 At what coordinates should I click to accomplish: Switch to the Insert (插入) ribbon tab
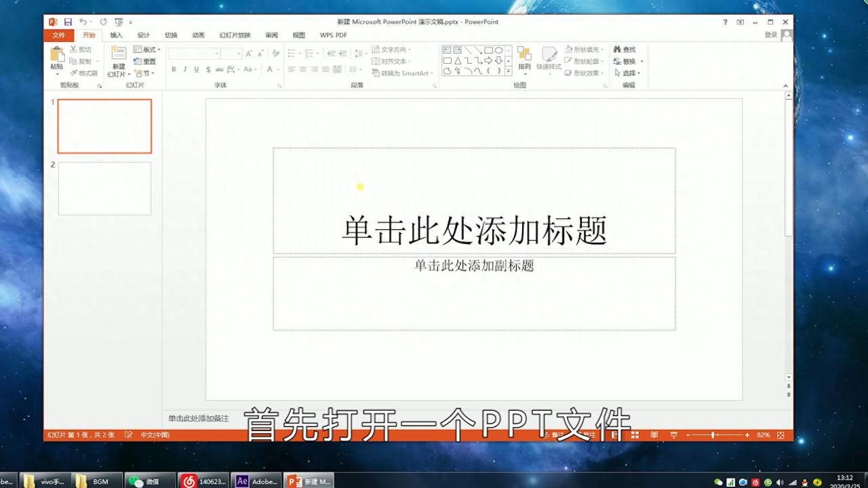(x=115, y=35)
